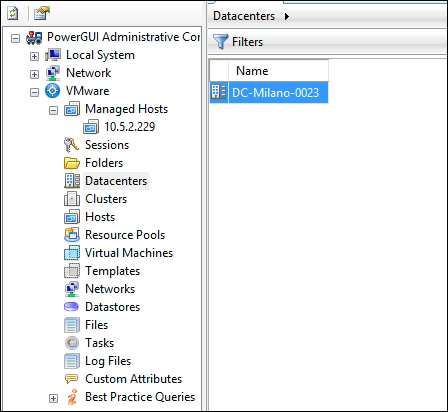Open the Custom Attributes node
The image size is (448, 412).
[x=133, y=379]
